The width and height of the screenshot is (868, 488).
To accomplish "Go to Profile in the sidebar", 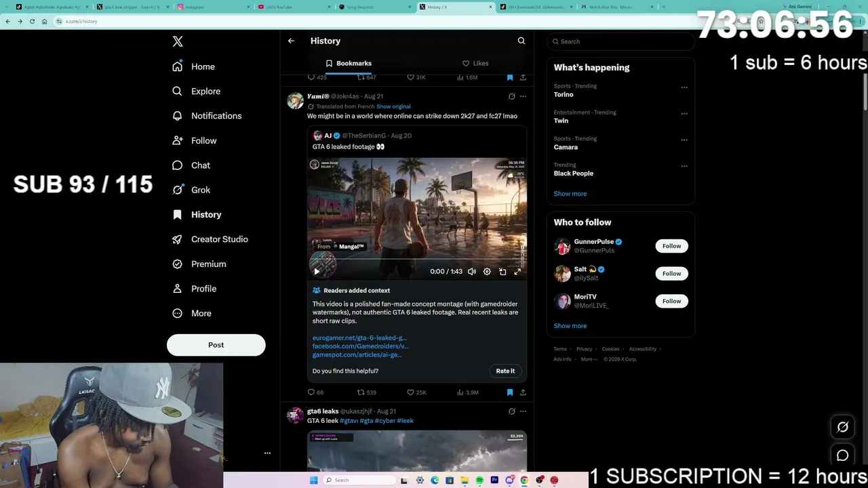I will pos(194,289).
